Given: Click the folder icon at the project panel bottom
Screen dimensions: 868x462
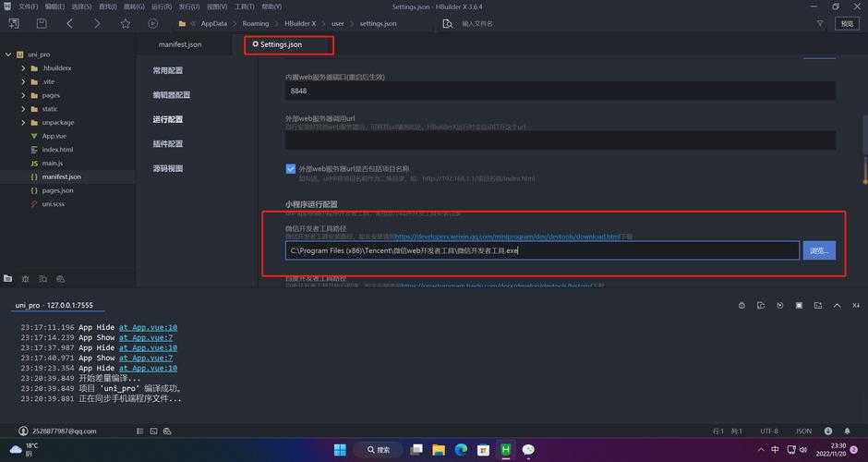Looking at the screenshot, I should point(7,279).
